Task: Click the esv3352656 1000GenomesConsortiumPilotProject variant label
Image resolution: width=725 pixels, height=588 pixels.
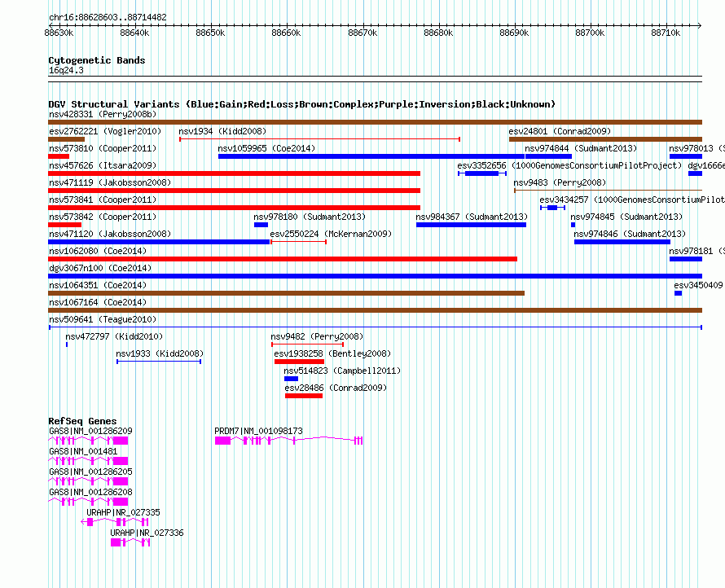Action: pos(569,165)
